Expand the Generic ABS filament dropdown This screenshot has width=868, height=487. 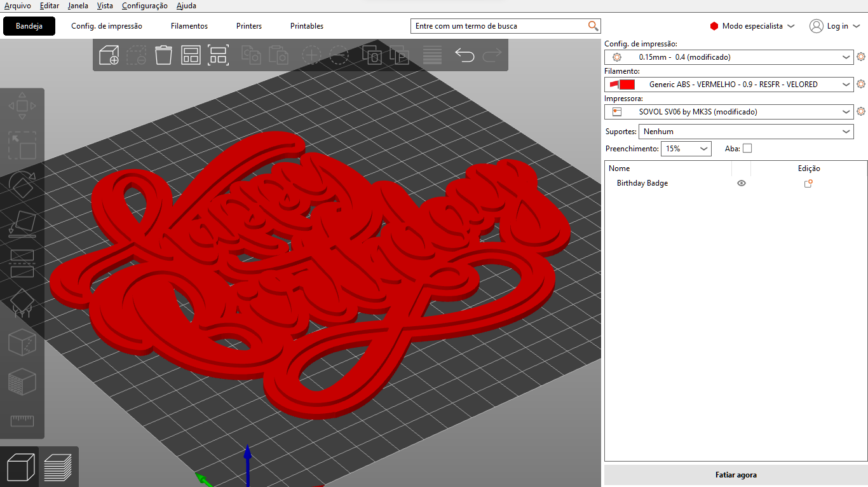846,85
